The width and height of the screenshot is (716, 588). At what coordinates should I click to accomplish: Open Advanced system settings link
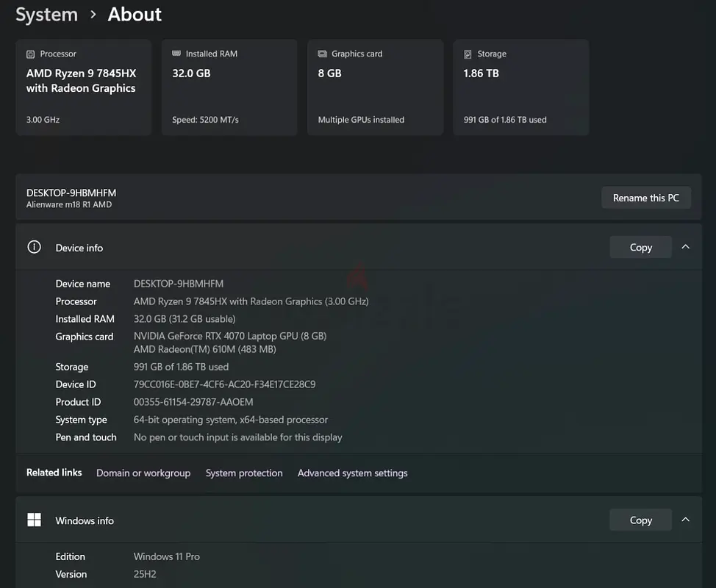353,473
